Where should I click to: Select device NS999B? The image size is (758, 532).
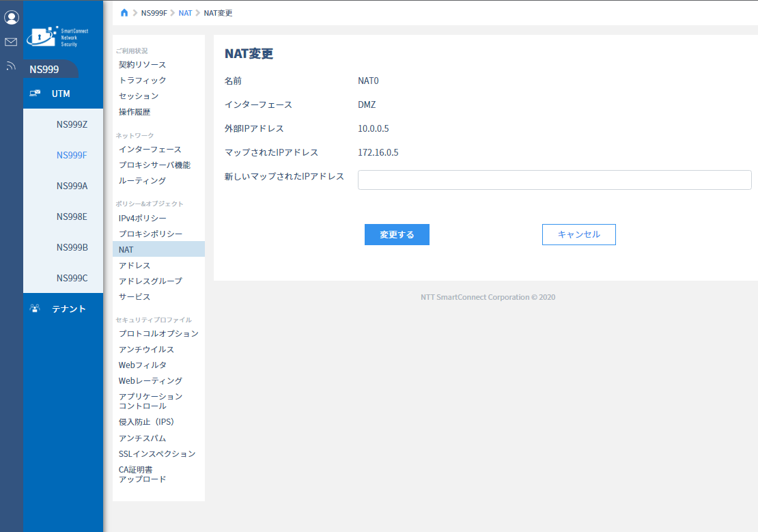pos(72,247)
